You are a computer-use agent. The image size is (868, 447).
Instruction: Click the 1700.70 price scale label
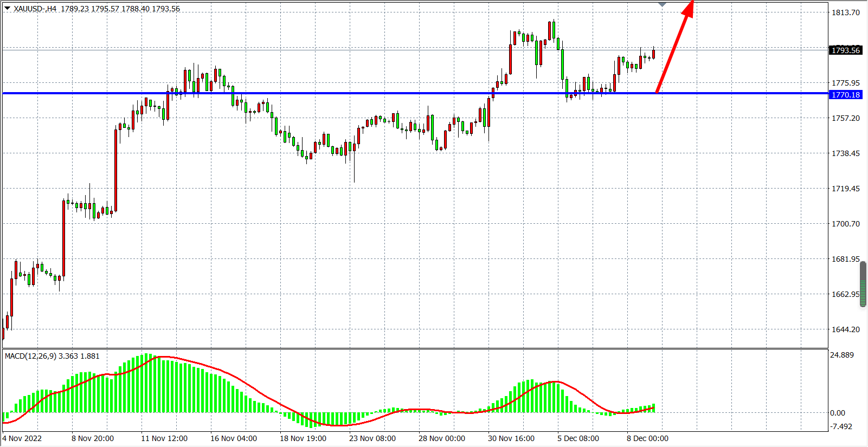coord(845,224)
